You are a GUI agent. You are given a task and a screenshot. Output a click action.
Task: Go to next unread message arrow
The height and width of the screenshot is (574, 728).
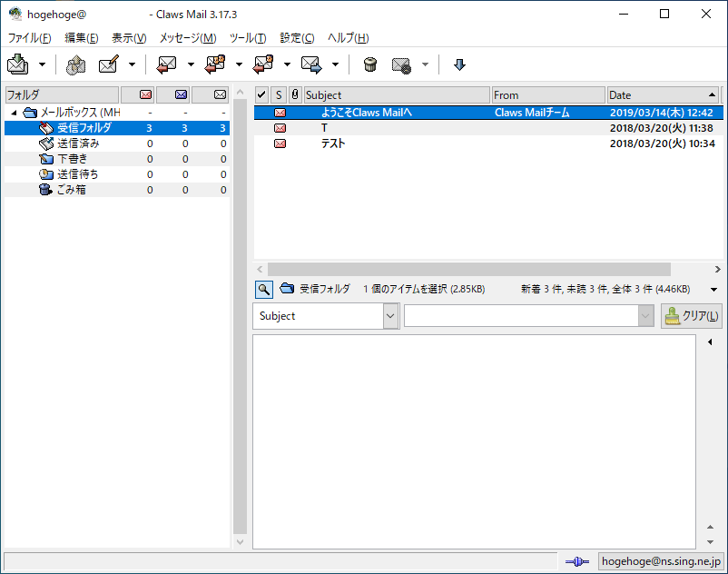click(459, 64)
